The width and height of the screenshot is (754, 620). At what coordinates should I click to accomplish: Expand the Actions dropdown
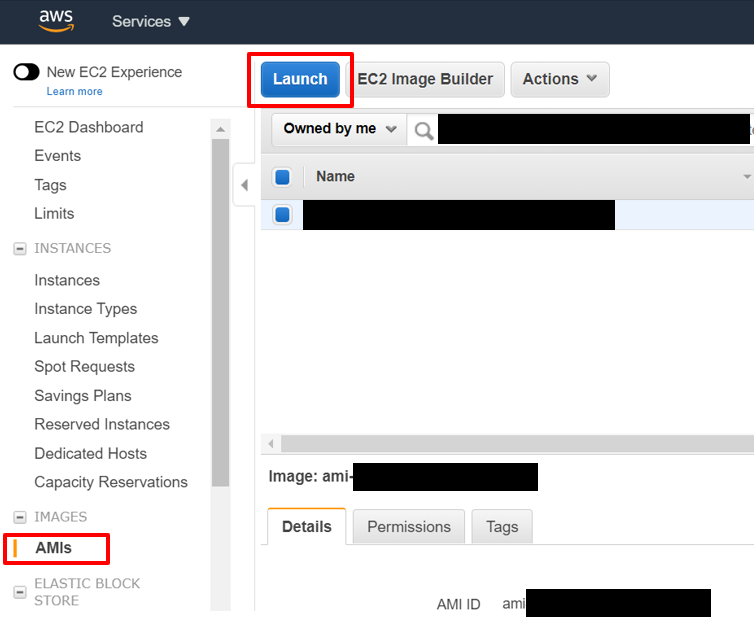pos(560,79)
